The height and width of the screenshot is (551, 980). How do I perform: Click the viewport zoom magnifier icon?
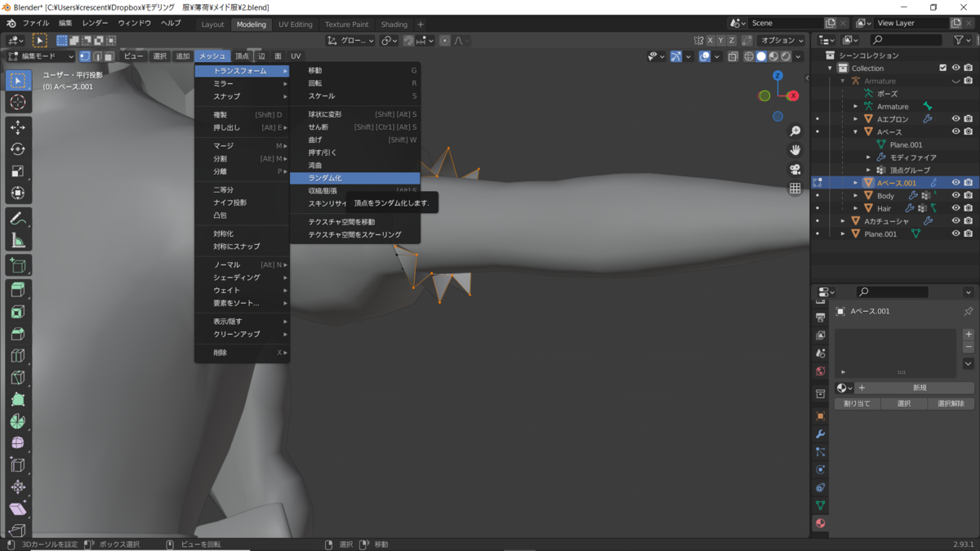pyautogui.click(x=795, y=131)
